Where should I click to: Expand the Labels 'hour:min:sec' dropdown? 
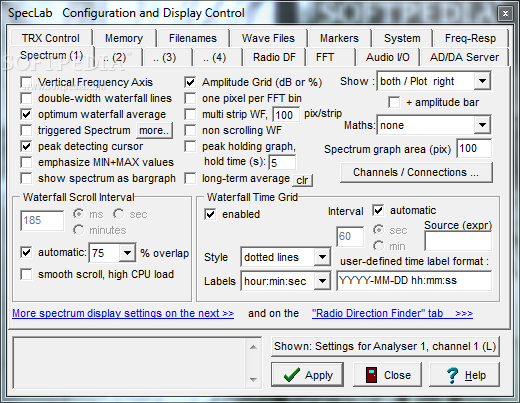pyautogui.click(x=322, y=281)
